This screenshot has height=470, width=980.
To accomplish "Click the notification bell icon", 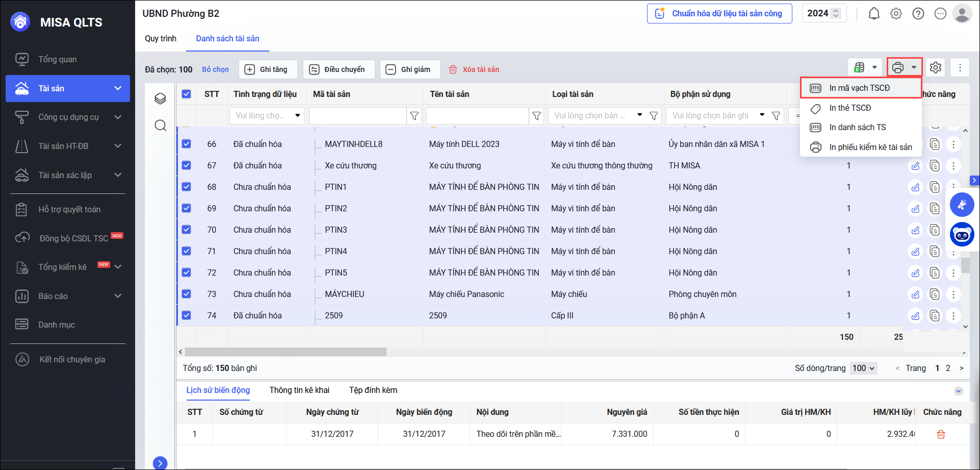I will coord(874,14).
